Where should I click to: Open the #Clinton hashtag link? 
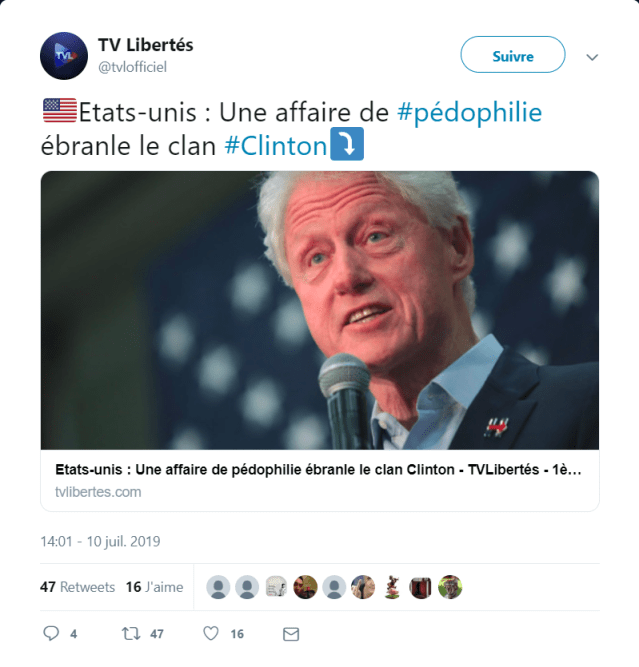(276, 146)
